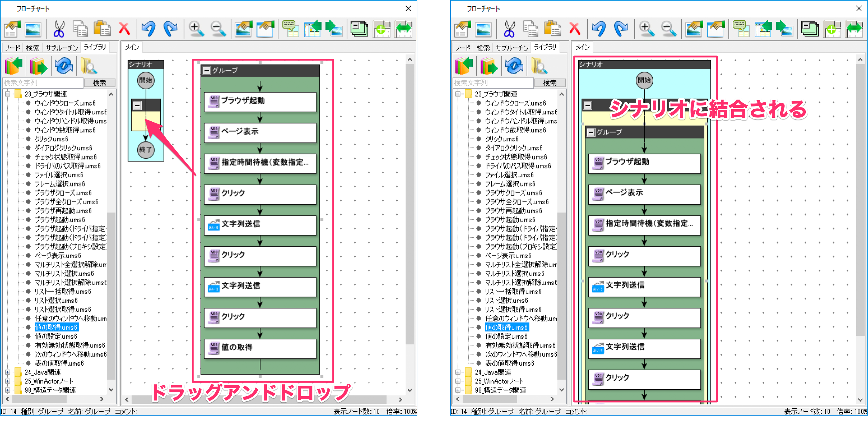This screenshot has height=428, width=868.
Task: Select the ライブラリ tab in left window
Action: 95,47
